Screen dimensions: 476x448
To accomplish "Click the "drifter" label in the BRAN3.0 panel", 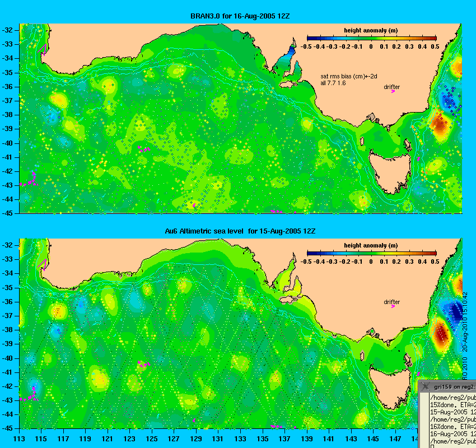I will tap(391, 87).
